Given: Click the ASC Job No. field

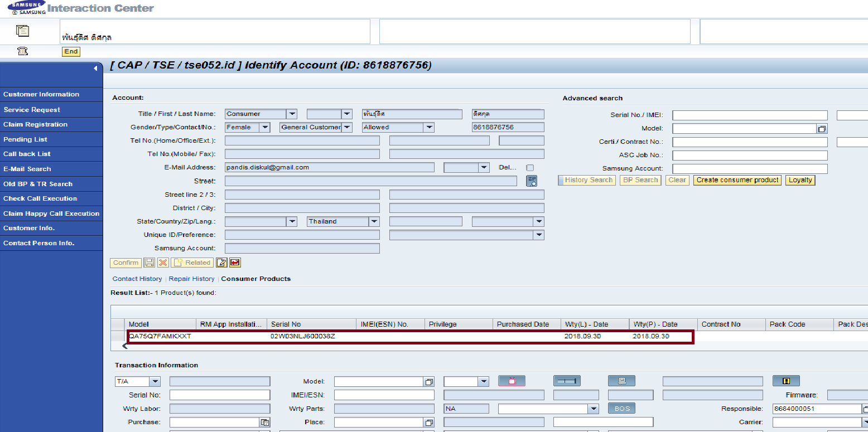Looking at the screenshot, I should pyautogui.click(x=750, y=156).
